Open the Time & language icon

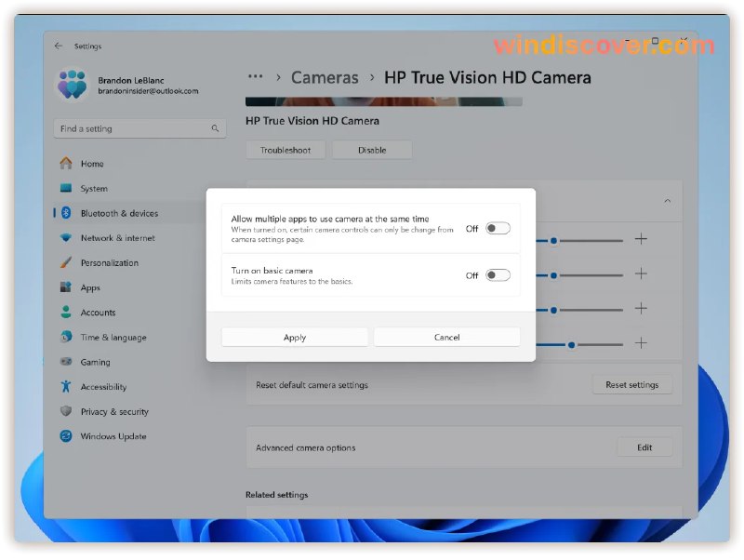click(66, 337)
